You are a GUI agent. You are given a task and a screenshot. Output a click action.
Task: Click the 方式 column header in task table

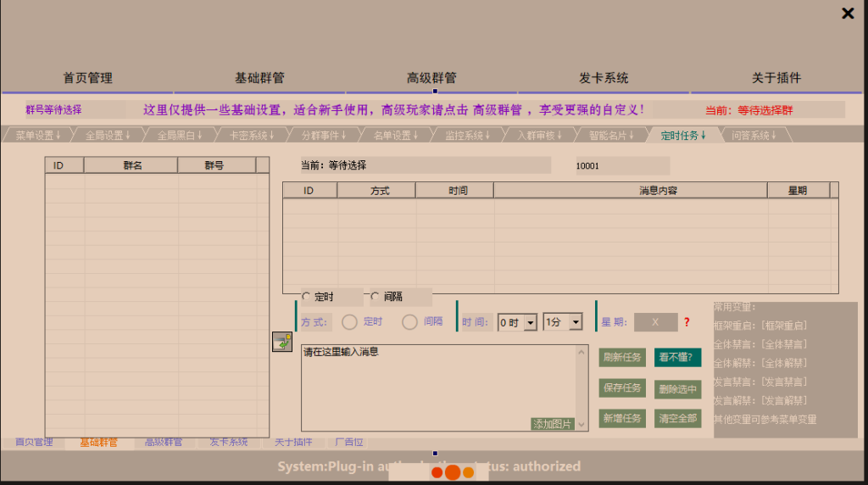(x=376, y=191)
